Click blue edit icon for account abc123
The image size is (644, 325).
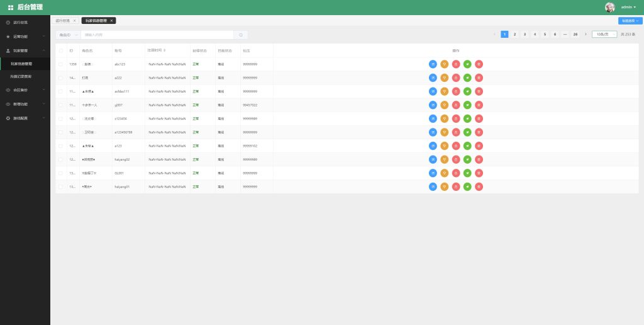[433, 64]
